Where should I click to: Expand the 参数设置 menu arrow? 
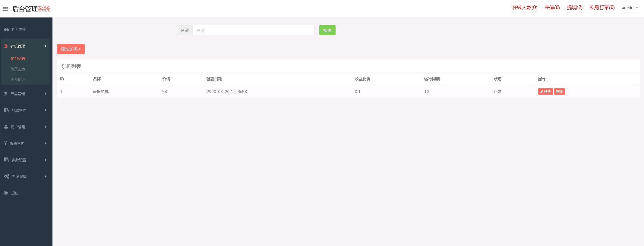pyautogui.click(x=46, y=160)
